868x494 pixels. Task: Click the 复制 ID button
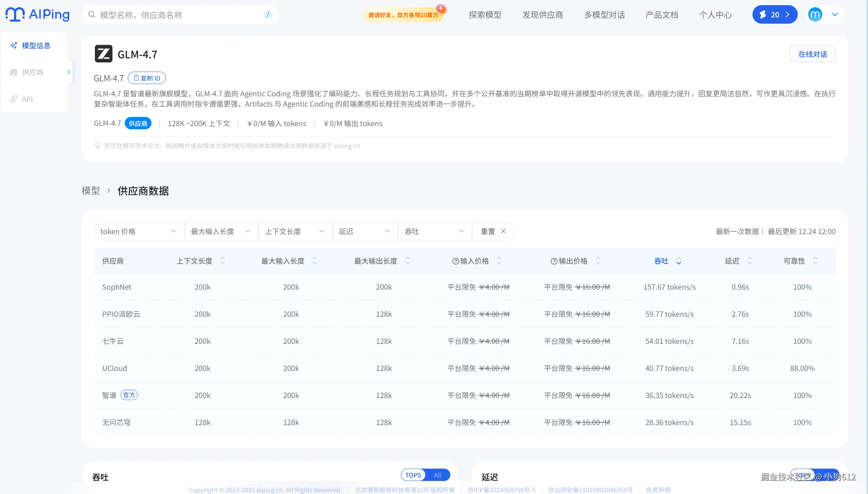[147, 78]
